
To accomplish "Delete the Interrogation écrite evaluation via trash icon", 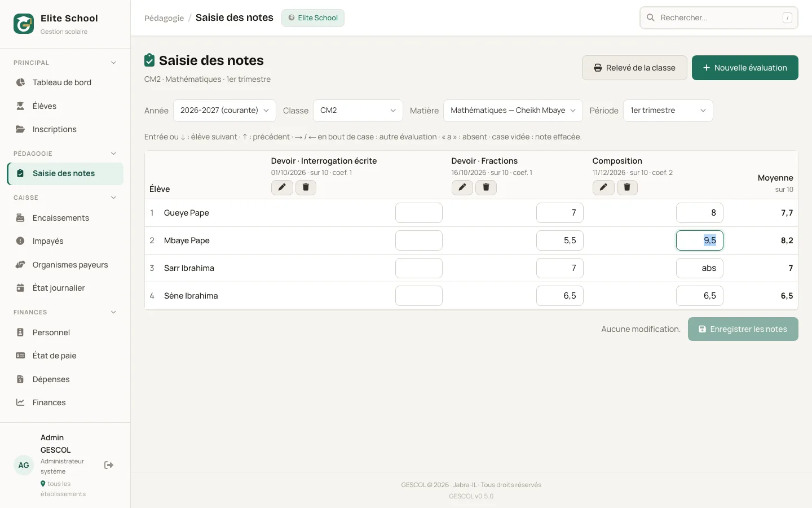I will (x=306, y=187).
